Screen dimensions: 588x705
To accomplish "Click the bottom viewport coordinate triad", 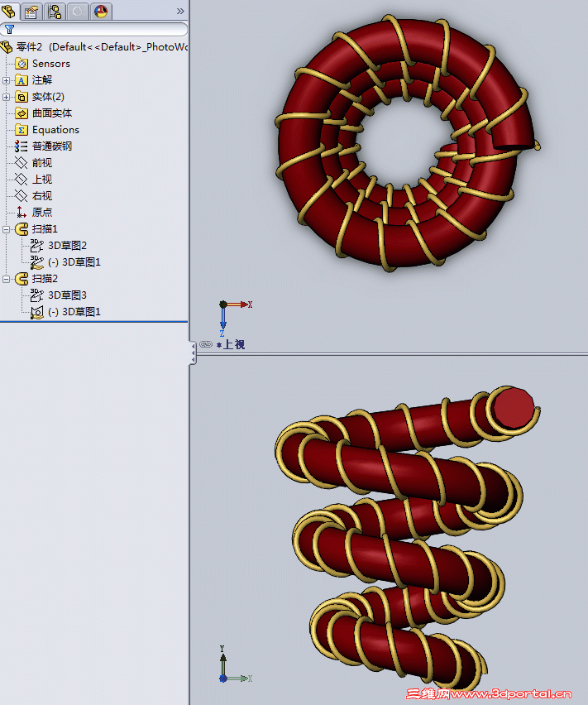I will [234, 664].
